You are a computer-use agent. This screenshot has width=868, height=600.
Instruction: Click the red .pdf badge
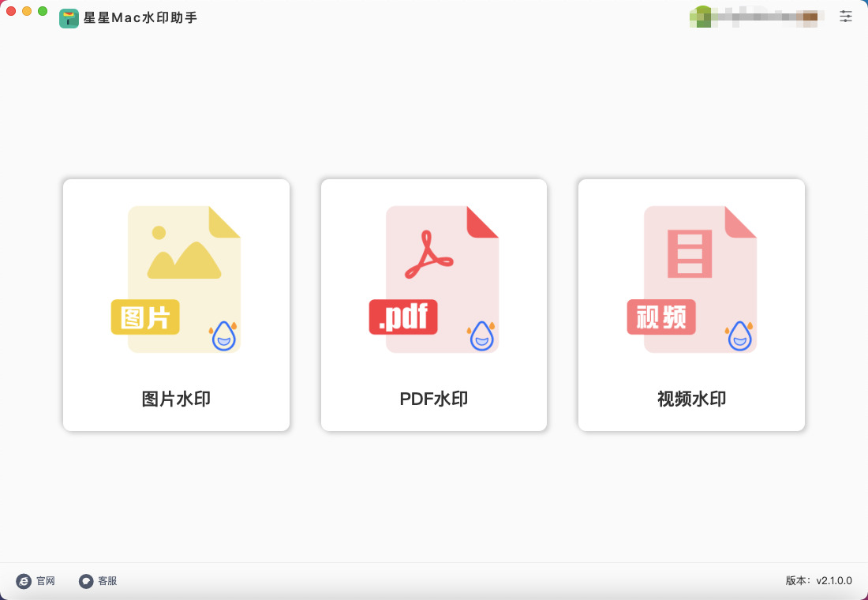tap(403, 317)
